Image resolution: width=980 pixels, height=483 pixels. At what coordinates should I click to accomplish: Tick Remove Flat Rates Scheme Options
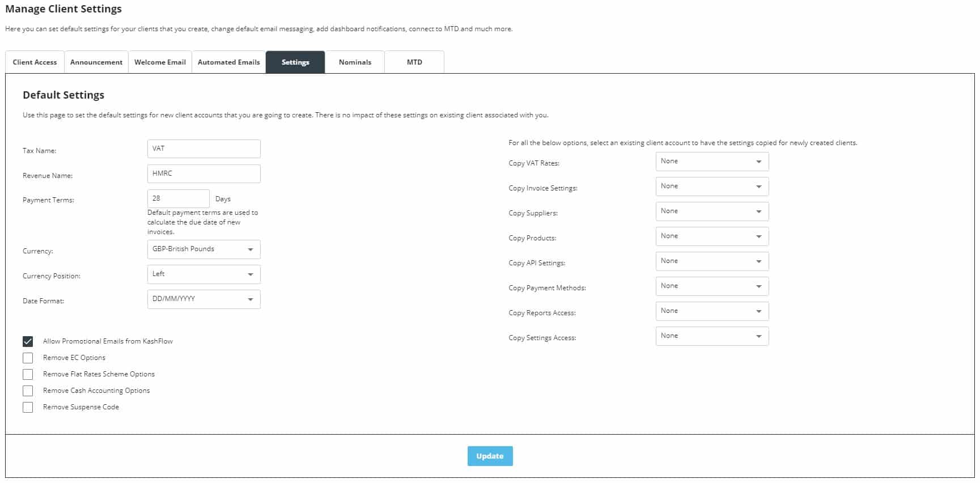tap(28, 374)
